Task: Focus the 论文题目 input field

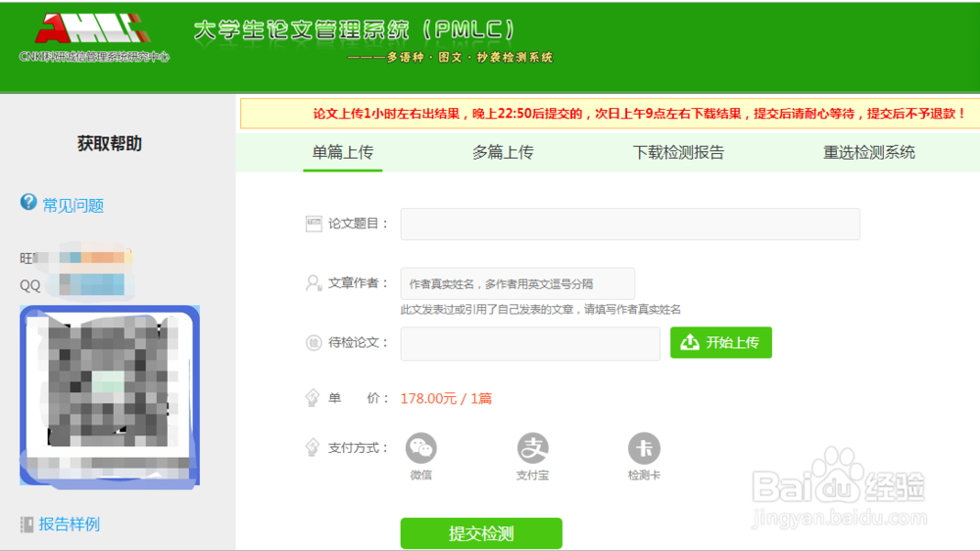Action: [x=630, y=224]
